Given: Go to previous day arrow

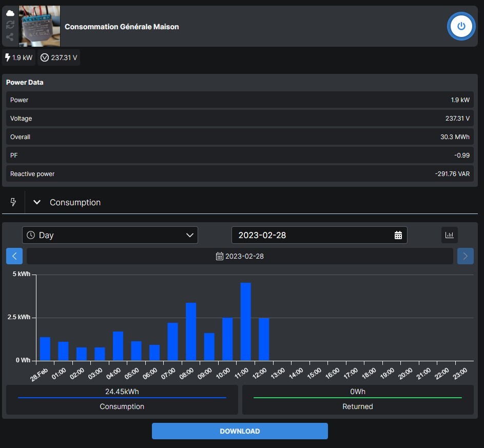Looking at the screenshot, I should 14,256.
